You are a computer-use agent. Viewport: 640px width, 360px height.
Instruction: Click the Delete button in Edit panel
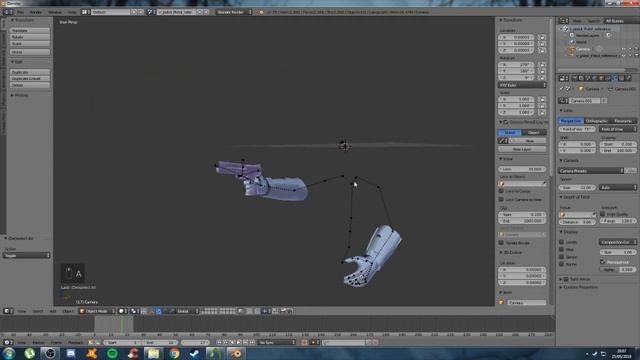30,85
